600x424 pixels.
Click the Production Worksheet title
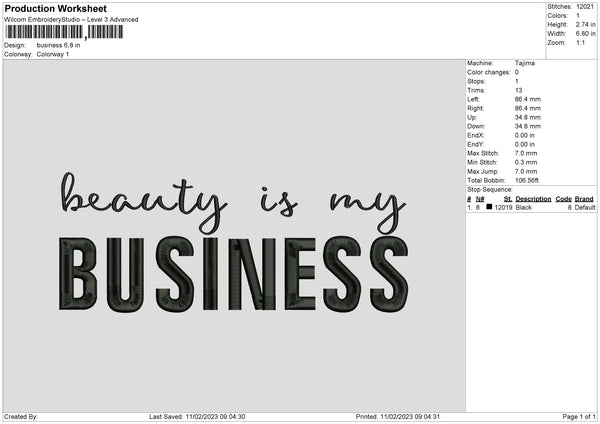[55, 8]
